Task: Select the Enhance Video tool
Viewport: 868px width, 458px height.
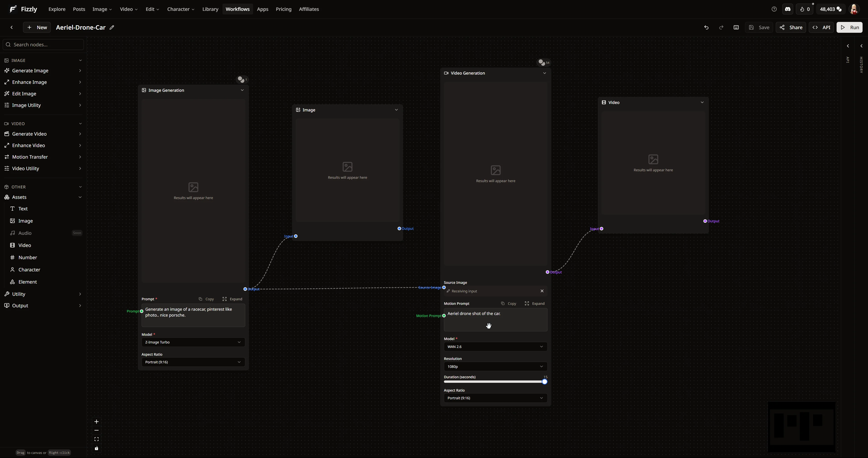Action: coord(28,145)
